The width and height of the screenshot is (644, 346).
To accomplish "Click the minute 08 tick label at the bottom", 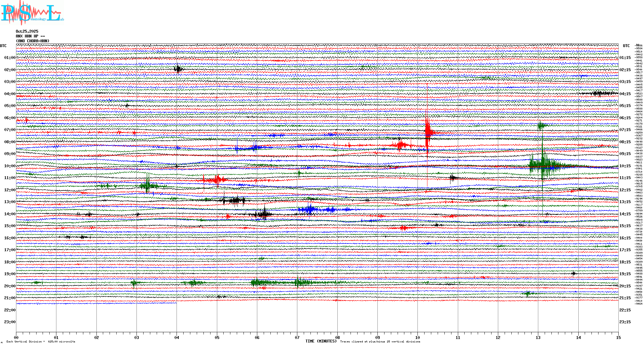I will pyautogui.click(x=337, y=337).
